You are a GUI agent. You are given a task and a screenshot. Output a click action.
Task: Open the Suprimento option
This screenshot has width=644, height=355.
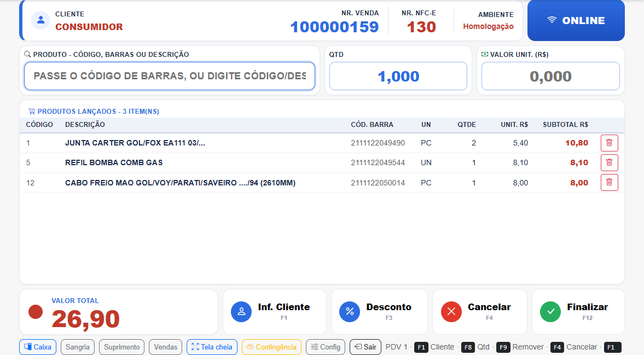[122, 347]
